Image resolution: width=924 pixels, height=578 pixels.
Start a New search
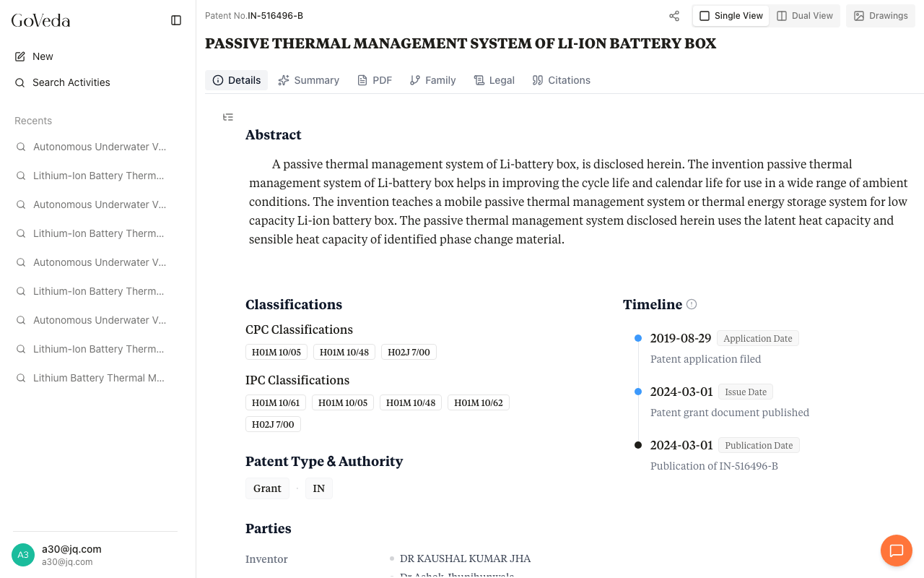coord(43,56)
